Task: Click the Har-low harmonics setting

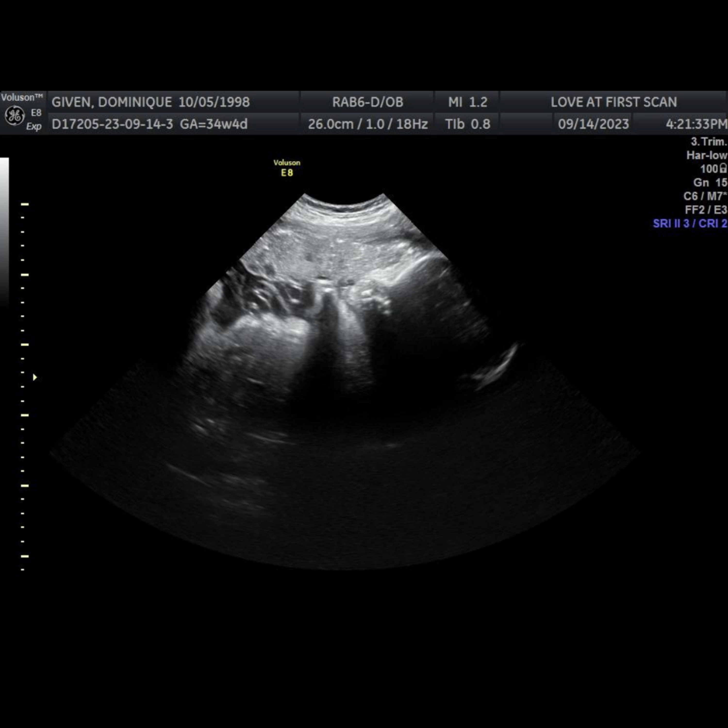Action: tap(706, 155)
